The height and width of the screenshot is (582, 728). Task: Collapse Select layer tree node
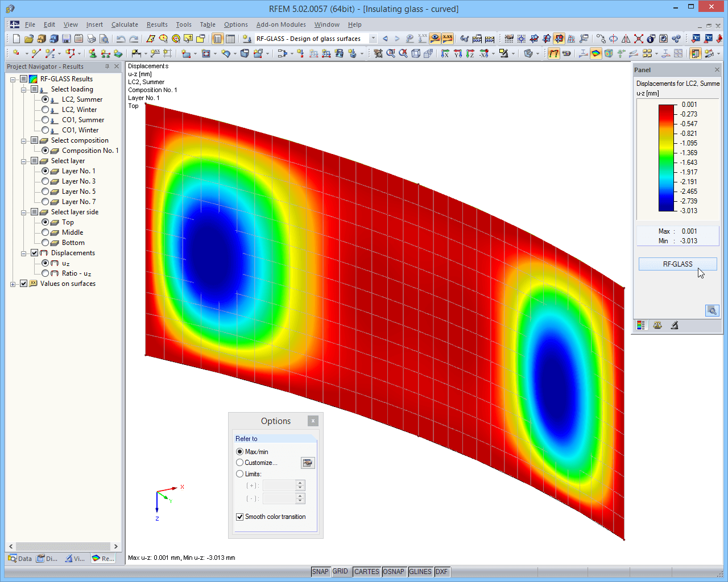click(23, 161)
